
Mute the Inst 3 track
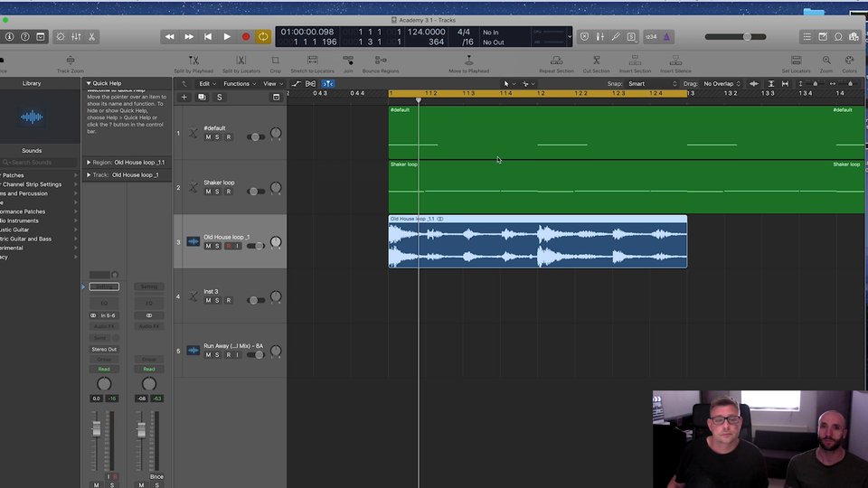(208, 300)
